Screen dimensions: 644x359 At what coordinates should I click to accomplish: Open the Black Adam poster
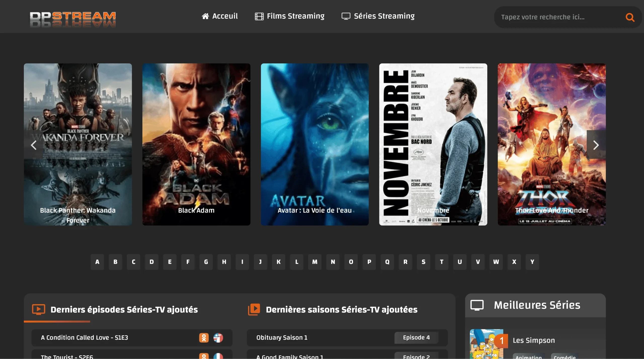196,145
